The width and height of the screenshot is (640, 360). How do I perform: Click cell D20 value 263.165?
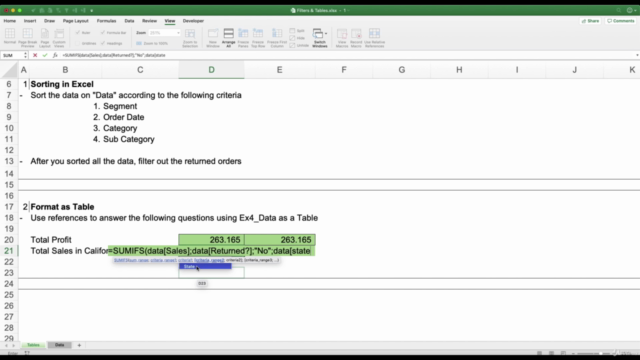coord(211,240)
